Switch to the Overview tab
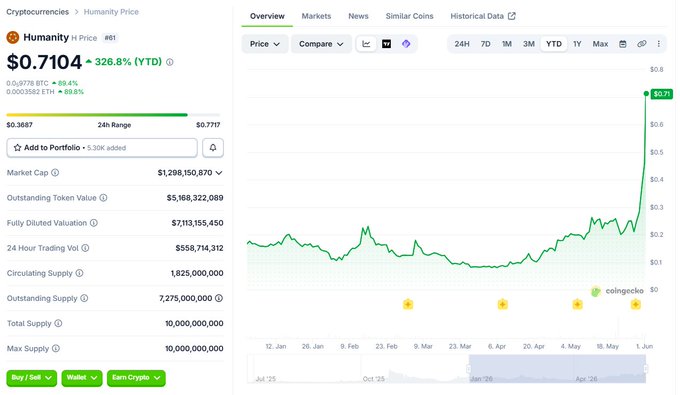The image size is (680, 395). 267,16
